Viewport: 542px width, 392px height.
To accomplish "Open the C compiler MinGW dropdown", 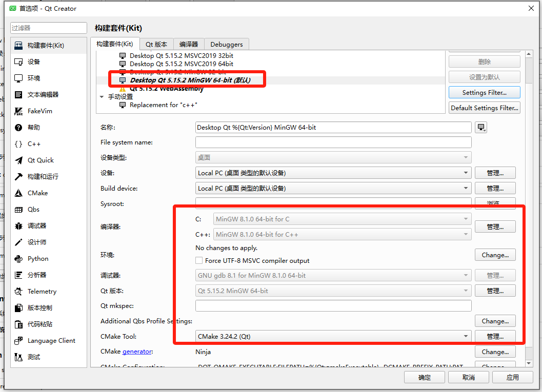I will pyautogui.click(x=342, y=219).
